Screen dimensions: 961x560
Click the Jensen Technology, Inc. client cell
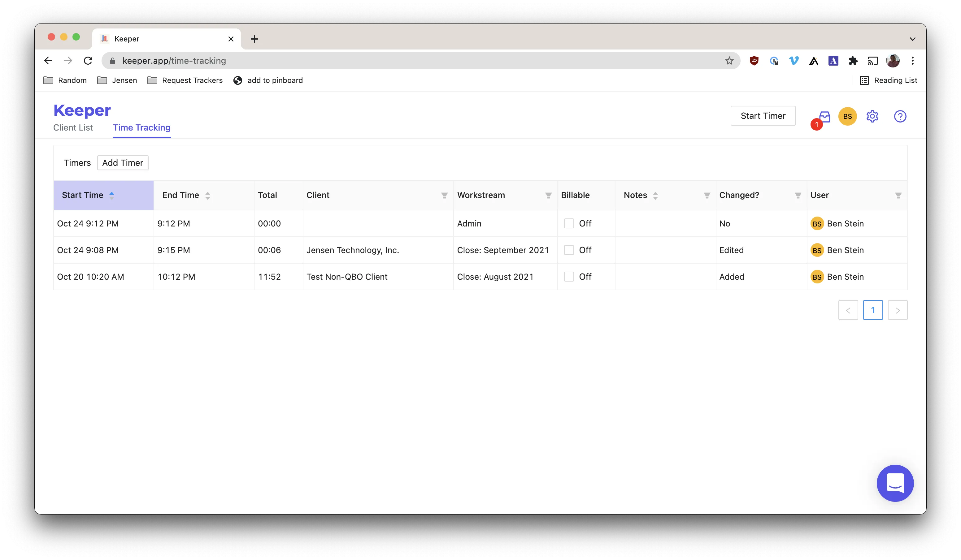point(352,250)
